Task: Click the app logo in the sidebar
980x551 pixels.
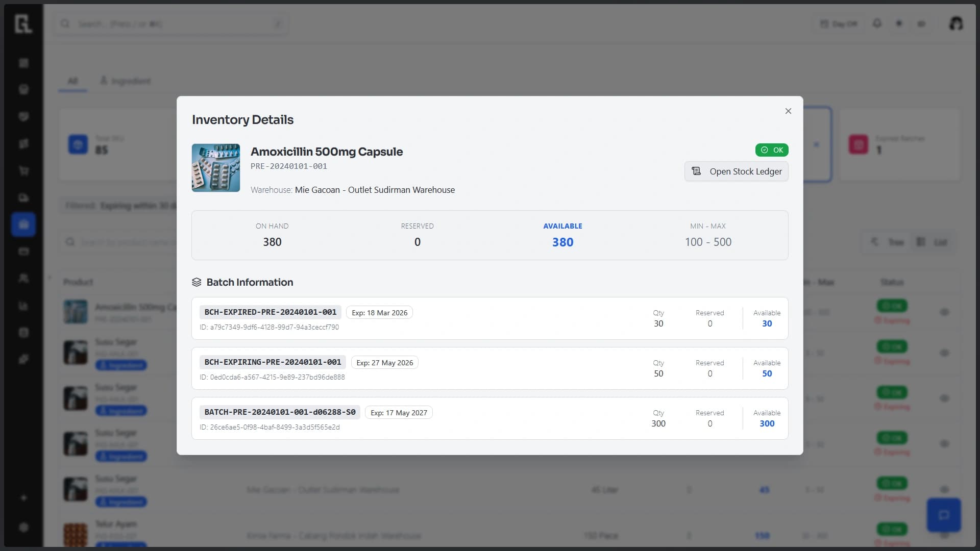Action: tap(23, 23)
